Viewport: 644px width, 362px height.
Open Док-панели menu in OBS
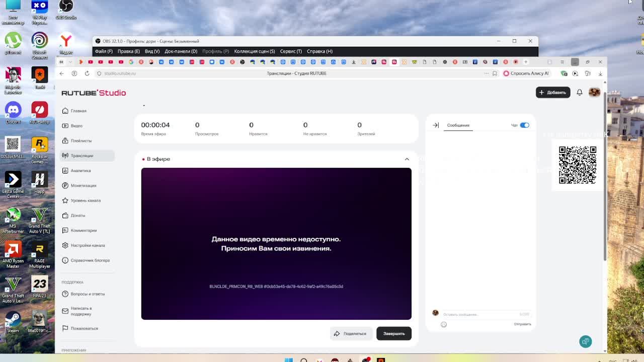[x=181, y=51]
